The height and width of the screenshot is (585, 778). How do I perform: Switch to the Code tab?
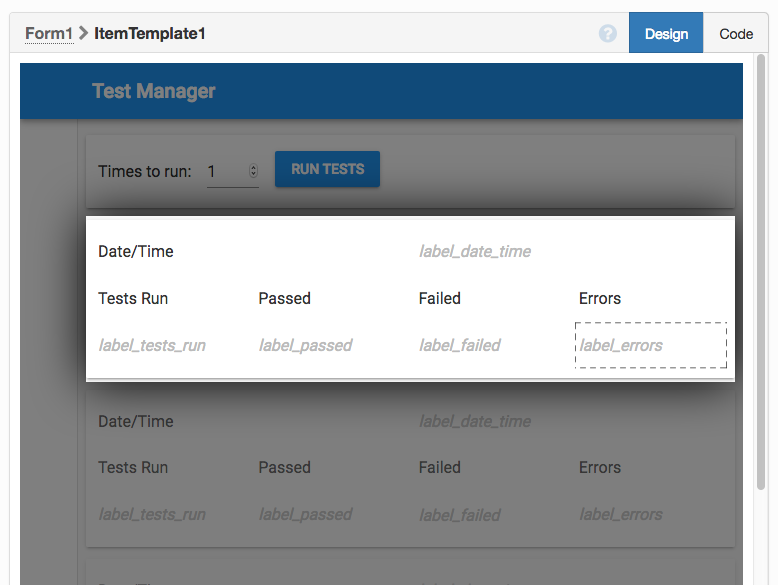pos(736,33)
